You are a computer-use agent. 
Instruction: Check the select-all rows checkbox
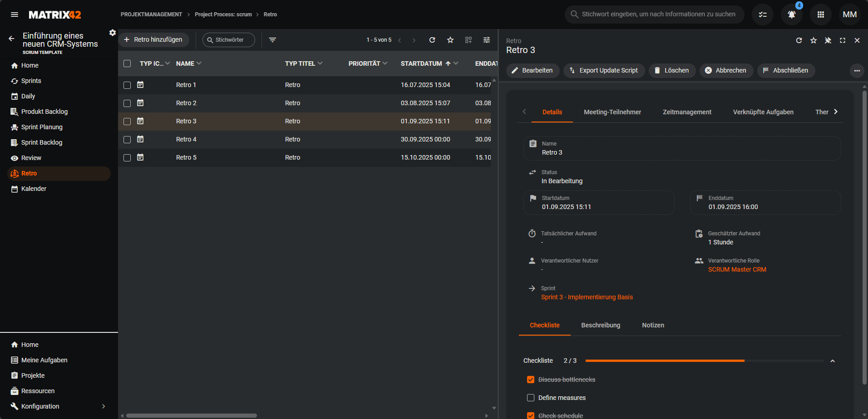(127, 63)
